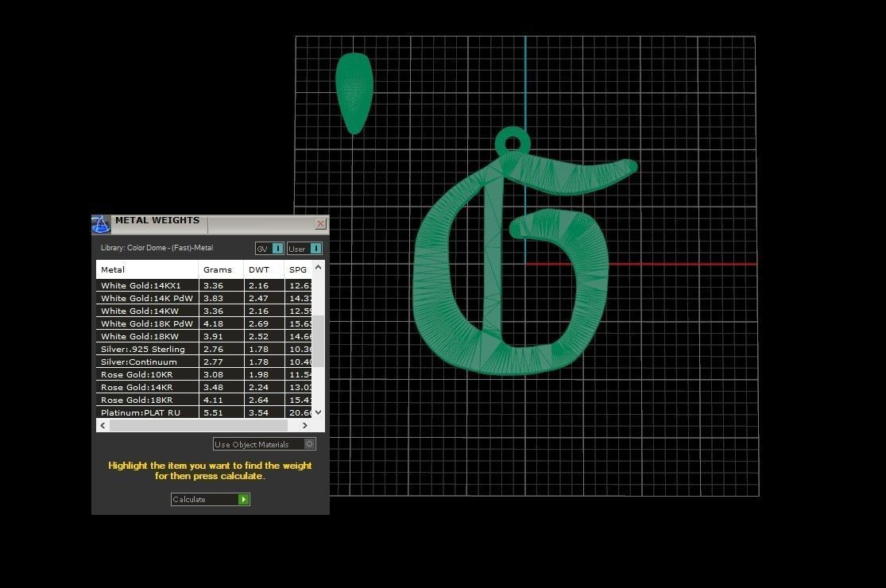
Task: Select the Rose Gold:18KR row
Action: (204, 400)
